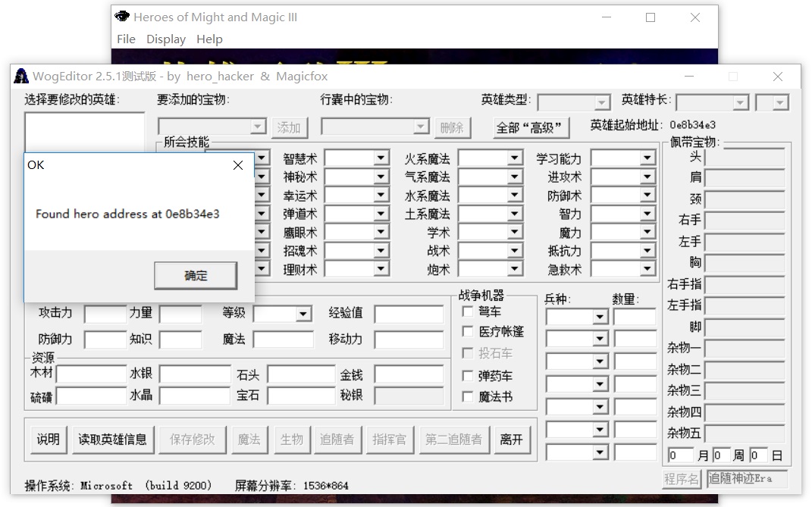Open the 气系魔法 dropdown
The width and height of the screenshot is (812, 507).
point(514,177)
